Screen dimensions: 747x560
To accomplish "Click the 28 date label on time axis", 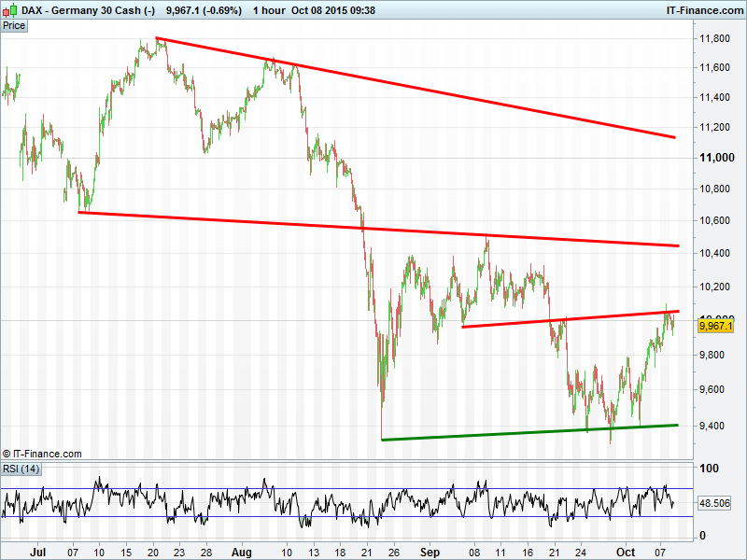I will [x=205, y=553].
